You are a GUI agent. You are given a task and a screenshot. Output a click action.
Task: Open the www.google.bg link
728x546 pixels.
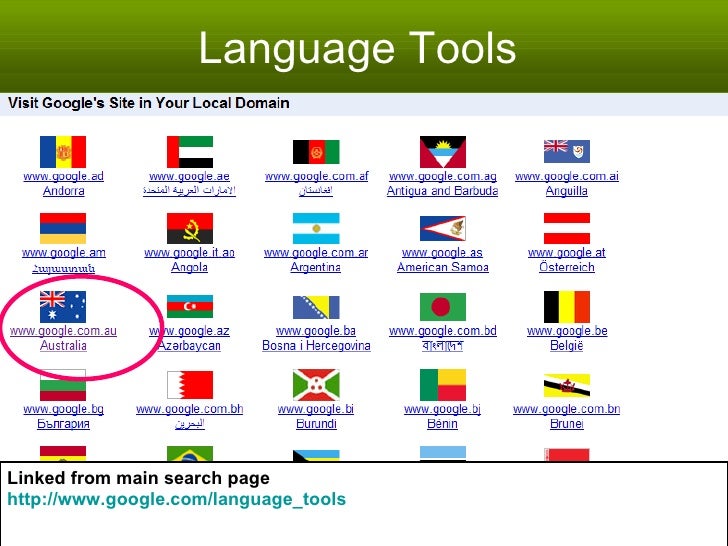coord(64,409)
